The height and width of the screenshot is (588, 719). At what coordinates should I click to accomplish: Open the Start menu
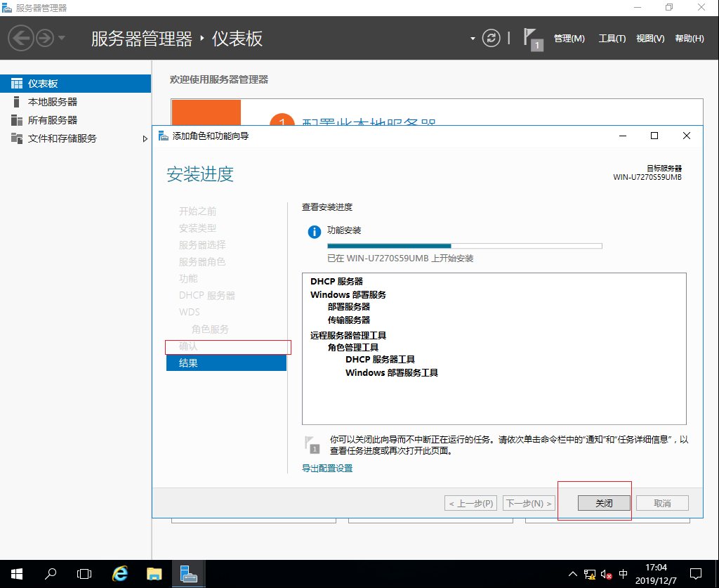click(15, 573)
